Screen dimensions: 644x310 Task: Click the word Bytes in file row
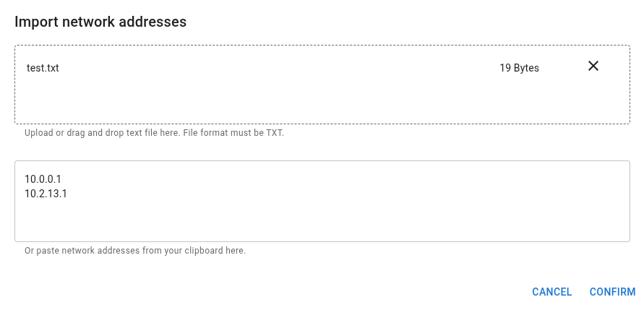coord(526,68)
